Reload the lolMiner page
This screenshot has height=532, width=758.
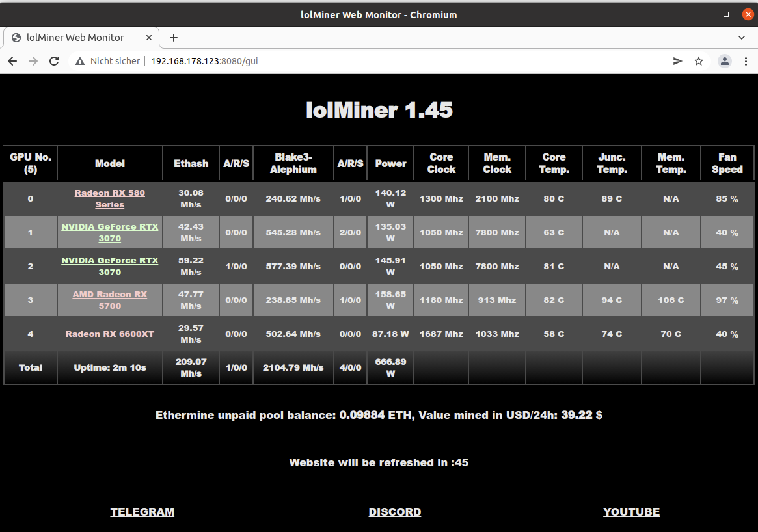tap(54, 61)
